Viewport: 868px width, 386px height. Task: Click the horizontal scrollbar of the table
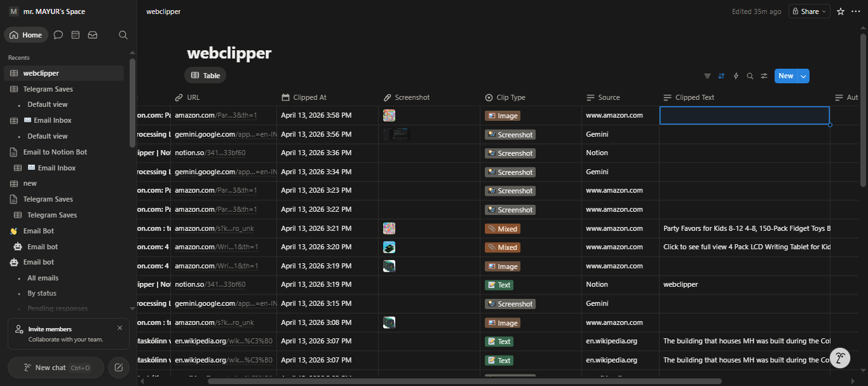465,381
